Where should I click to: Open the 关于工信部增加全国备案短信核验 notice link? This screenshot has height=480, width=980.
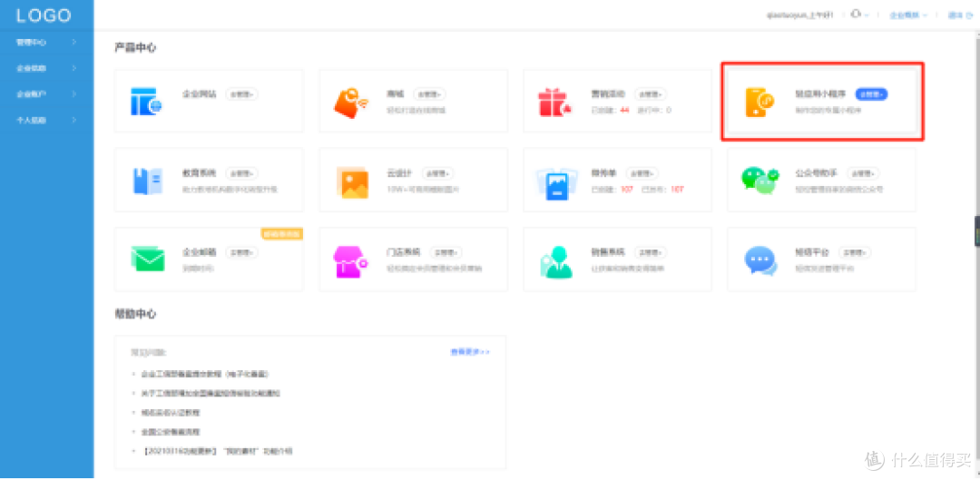pos(211,393)
